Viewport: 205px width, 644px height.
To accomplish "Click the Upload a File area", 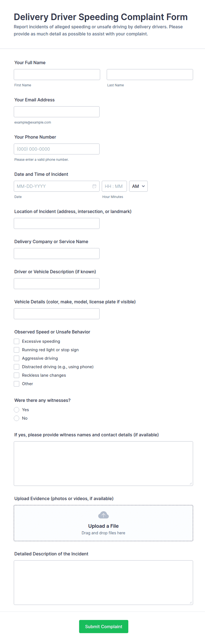I will point(103,526).
